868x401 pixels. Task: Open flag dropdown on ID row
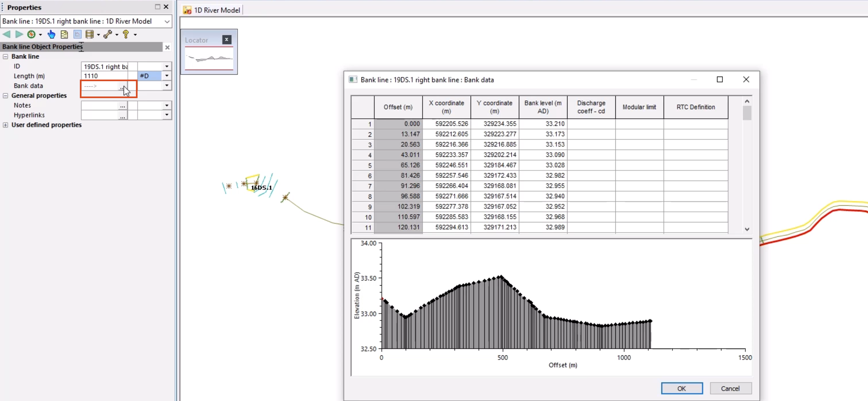[167, 67]
